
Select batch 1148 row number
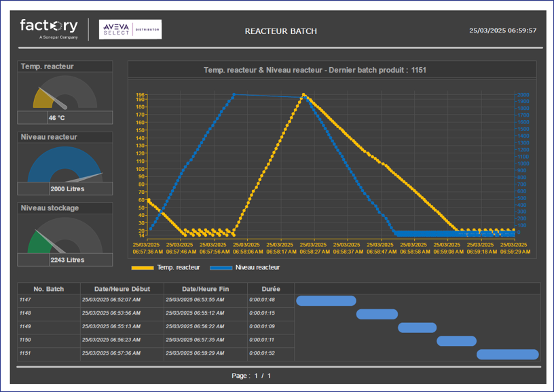pos(25,313)
